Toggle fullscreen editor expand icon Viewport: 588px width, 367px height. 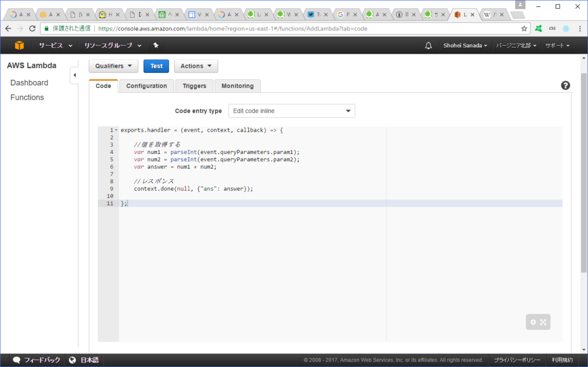543,322
